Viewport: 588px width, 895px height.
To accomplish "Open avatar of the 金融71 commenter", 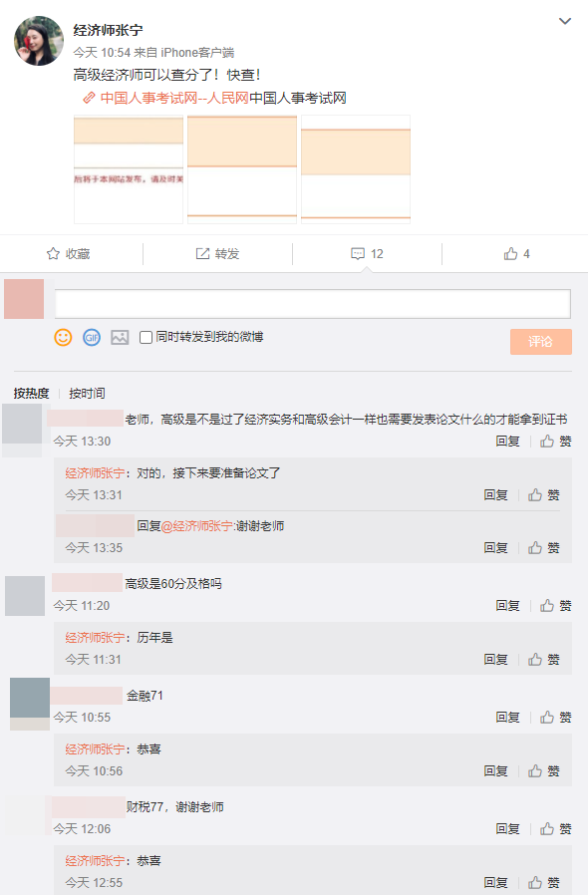I will tap(30, 704).
